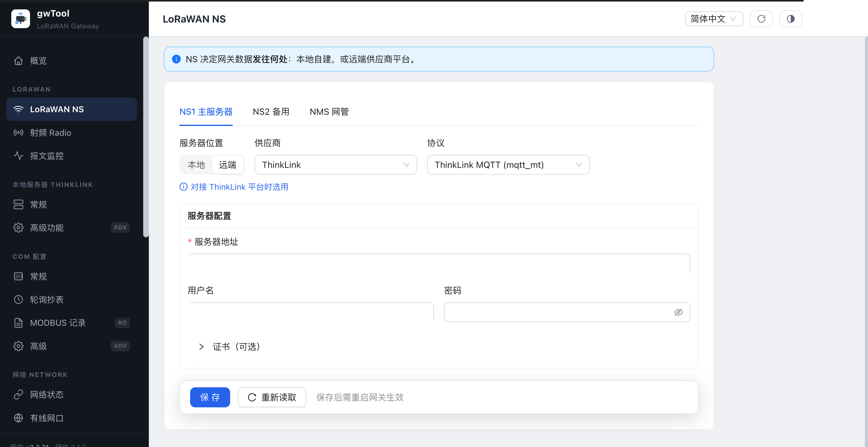
Task: Click the RO badge next to MODBUS 记录
Action: (x=122, y=323)
